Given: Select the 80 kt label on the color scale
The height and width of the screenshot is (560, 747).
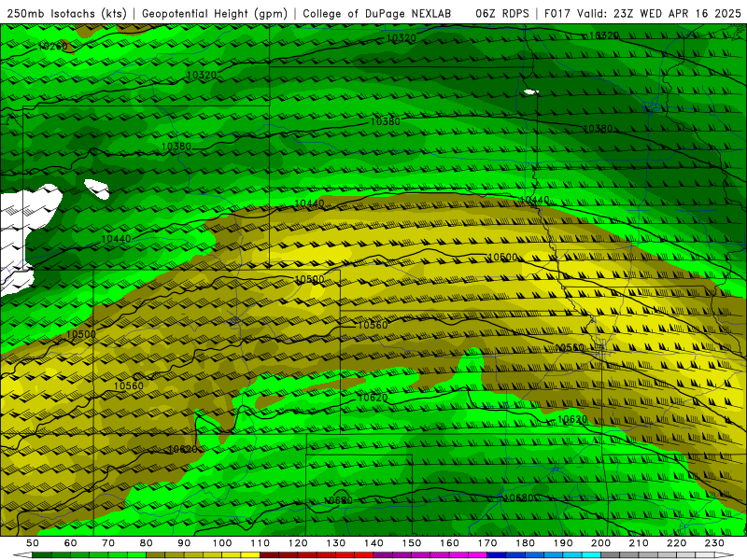Looking at the screenshot, I should click(x=147, y=543).
